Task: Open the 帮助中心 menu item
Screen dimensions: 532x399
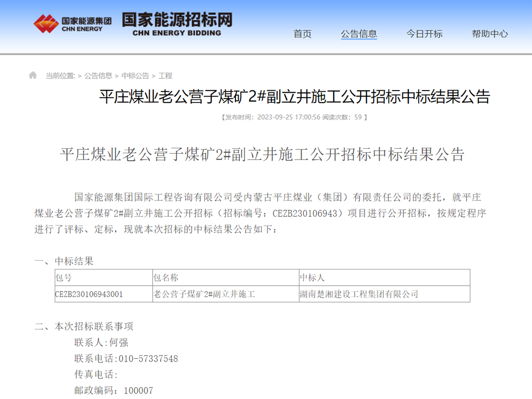Action: (x=490, y=34)
